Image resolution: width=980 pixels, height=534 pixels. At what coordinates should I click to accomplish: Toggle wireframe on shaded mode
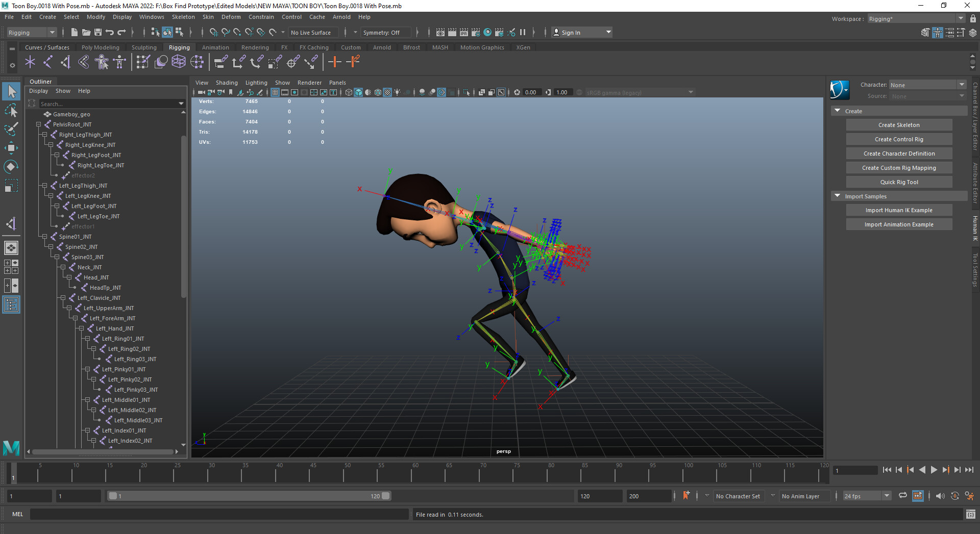(x=378, y=92)
